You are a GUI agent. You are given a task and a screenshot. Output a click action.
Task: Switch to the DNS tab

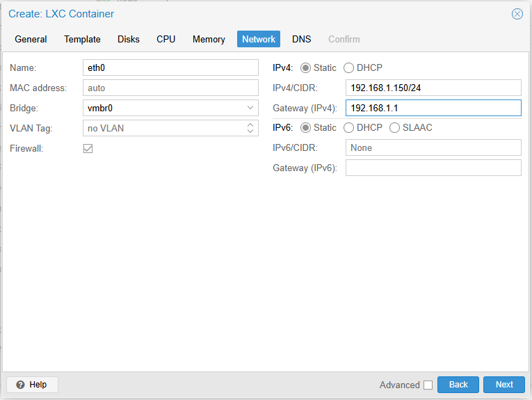click(302, 39)
